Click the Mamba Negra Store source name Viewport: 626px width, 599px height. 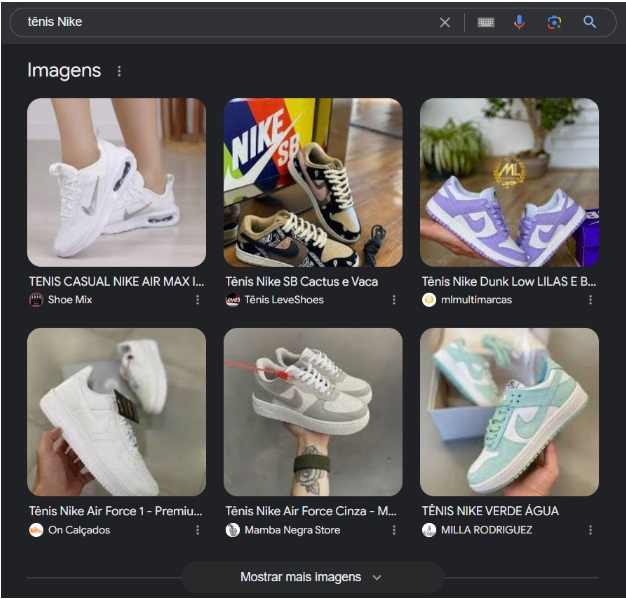(x=292, y=530)
